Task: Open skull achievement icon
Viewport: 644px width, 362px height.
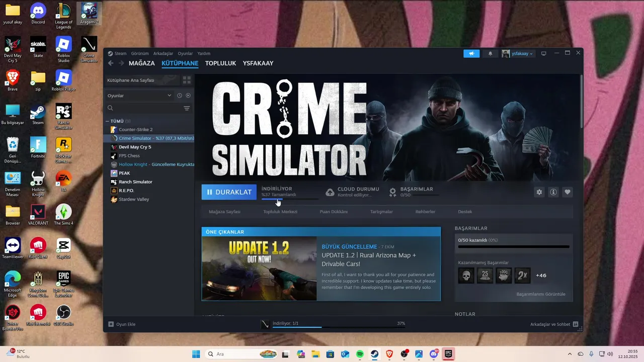Action: [x=466, y=275]
